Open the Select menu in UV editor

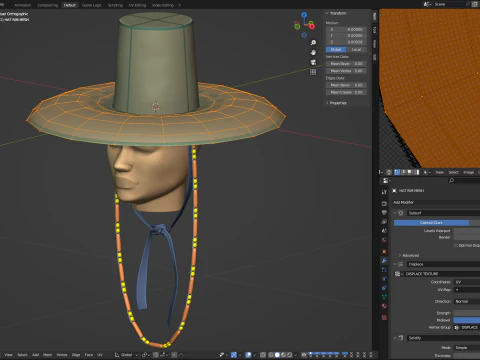(x=453, y=172)
